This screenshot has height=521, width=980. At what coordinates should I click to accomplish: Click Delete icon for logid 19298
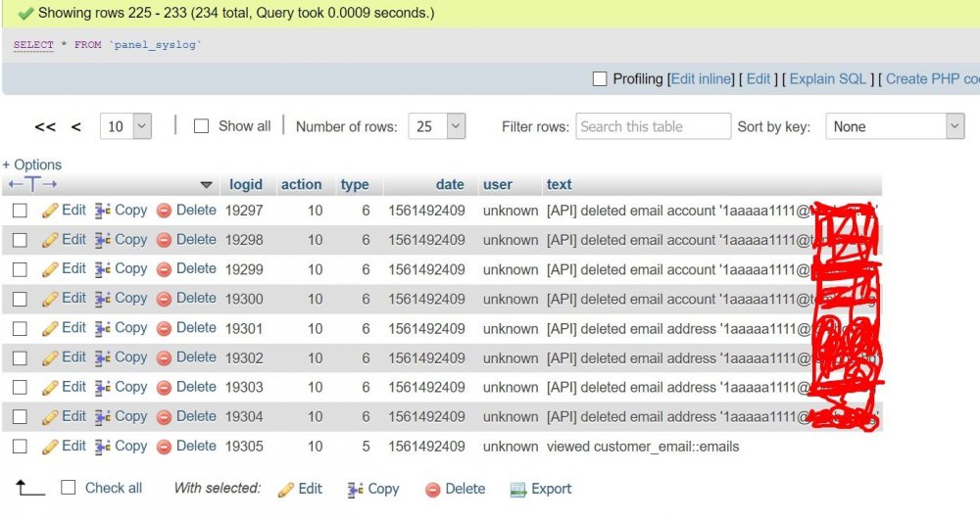tap(164, 241)
